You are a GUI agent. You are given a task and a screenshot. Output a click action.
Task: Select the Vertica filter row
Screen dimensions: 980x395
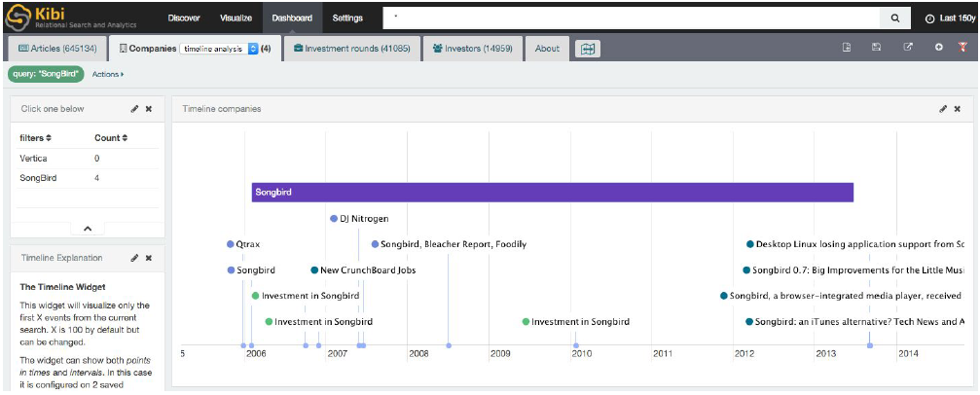click(x=88, y=159)
